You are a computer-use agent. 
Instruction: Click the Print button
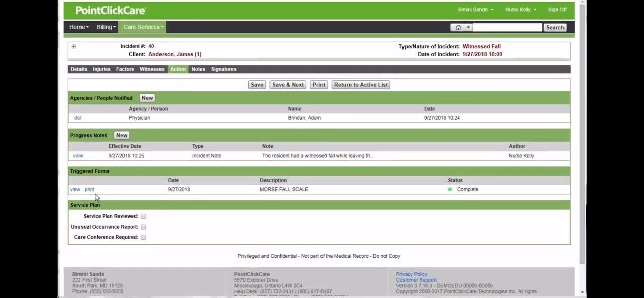pos(319,85)
